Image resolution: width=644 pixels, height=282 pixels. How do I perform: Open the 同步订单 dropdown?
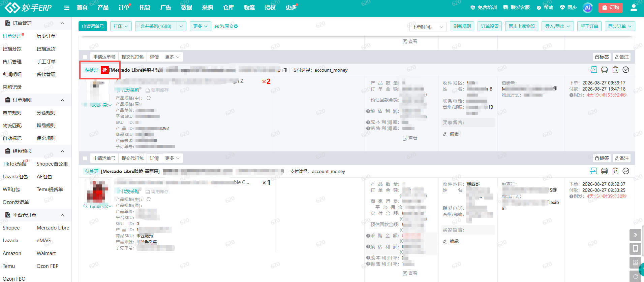pos(620,26)
